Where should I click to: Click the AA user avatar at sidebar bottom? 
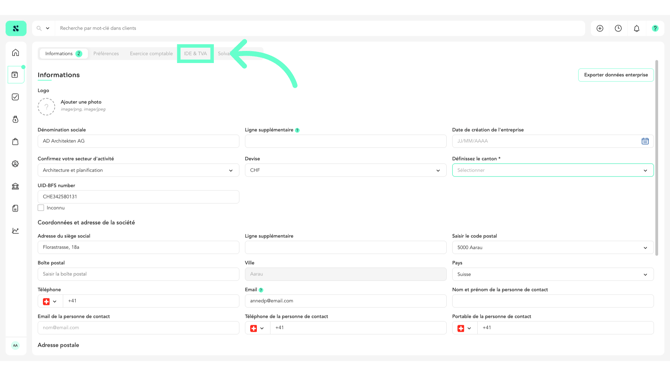point(15,345)
